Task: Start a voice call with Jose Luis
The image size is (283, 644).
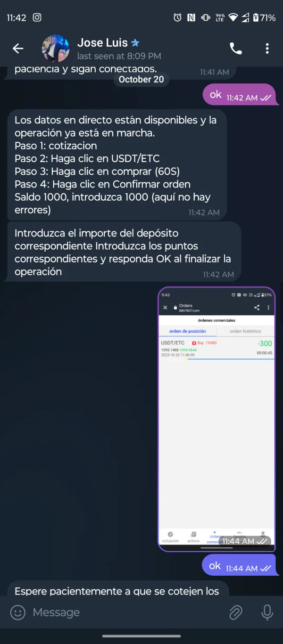Action: tap(235, 48)
